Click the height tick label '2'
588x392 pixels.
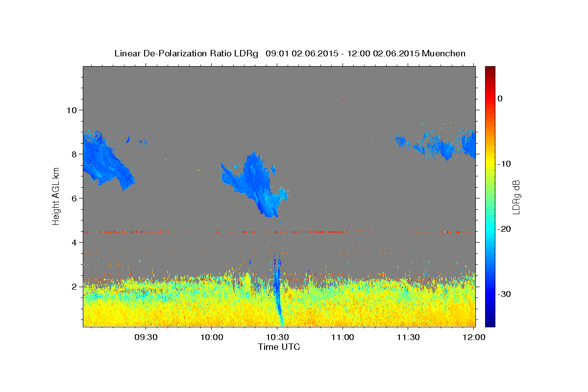coord(73,286)
